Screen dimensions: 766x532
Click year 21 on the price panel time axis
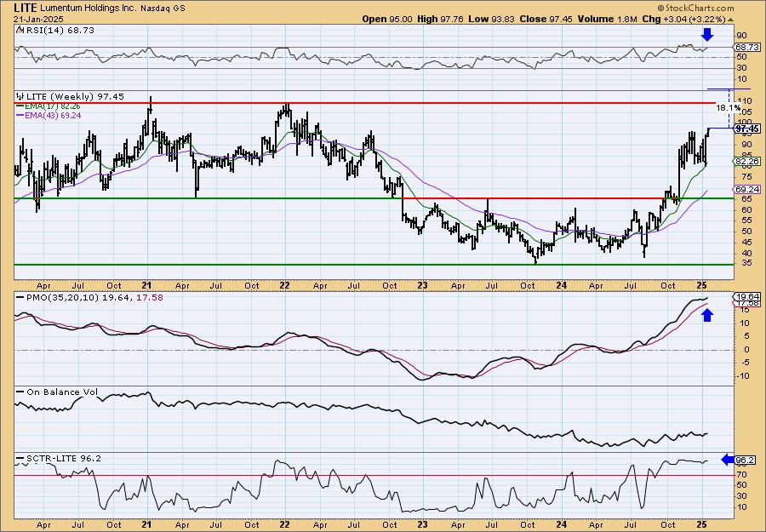(x=147, y=285)
